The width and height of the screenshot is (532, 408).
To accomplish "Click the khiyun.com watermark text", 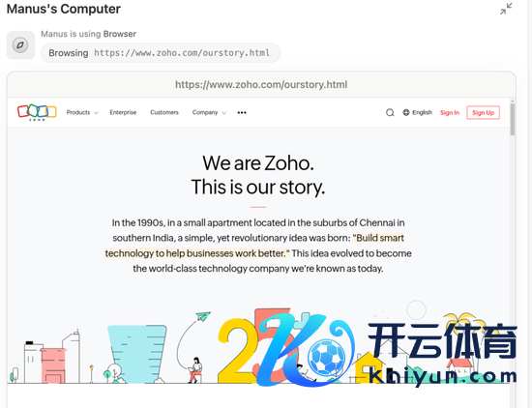I will coord(443,376).
